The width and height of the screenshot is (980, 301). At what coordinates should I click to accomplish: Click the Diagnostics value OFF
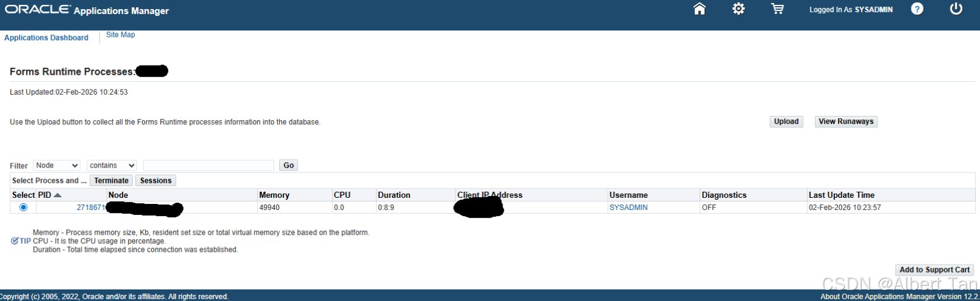709,208
